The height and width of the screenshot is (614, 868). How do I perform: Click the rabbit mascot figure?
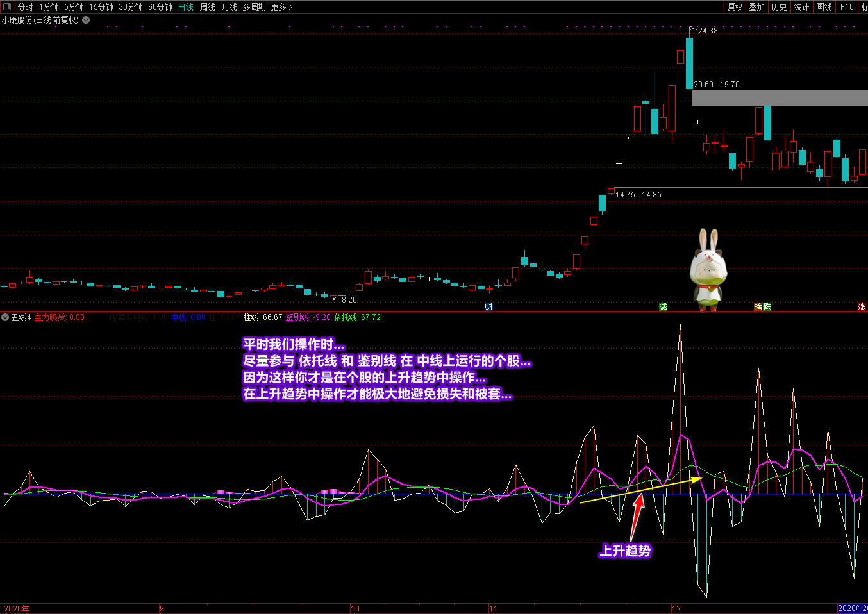click(708, 270)
